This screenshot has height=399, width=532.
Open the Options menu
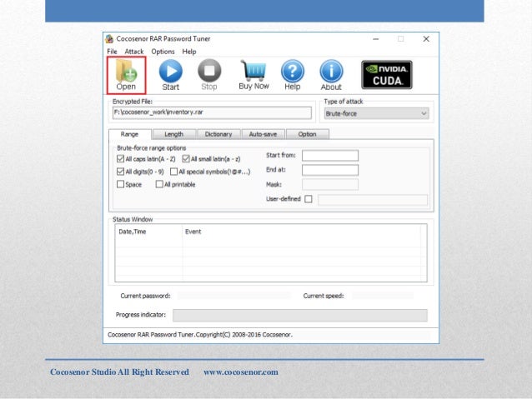[163, 52]
